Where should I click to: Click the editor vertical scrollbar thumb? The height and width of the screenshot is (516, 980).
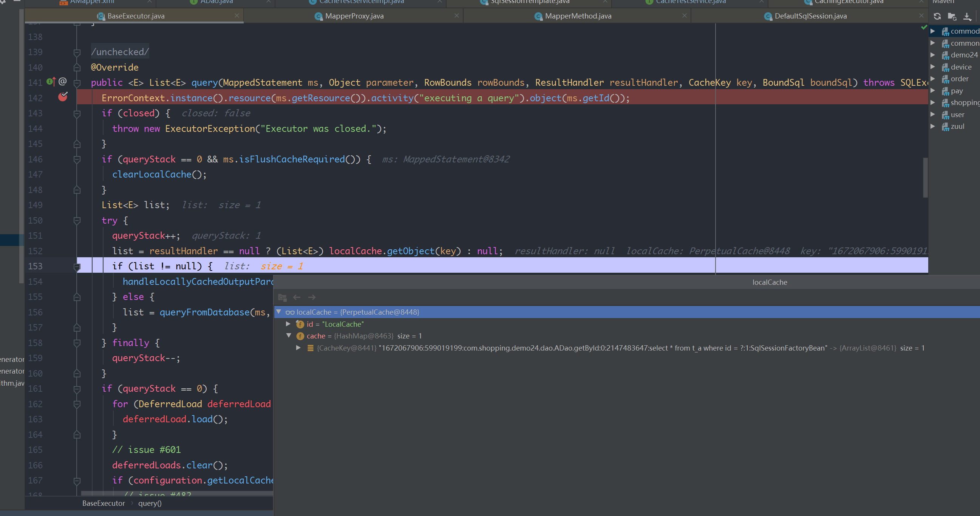pos(925,178)
